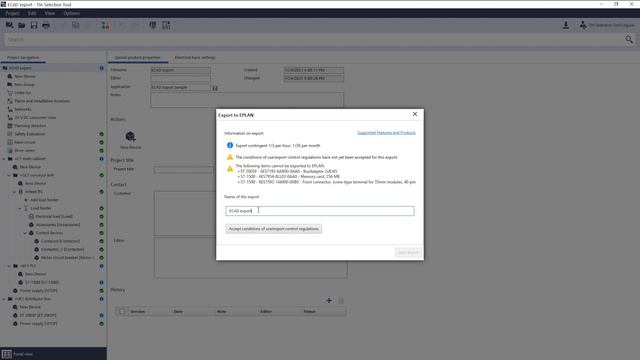Open Plants and installation locations

tap(42, 101)
